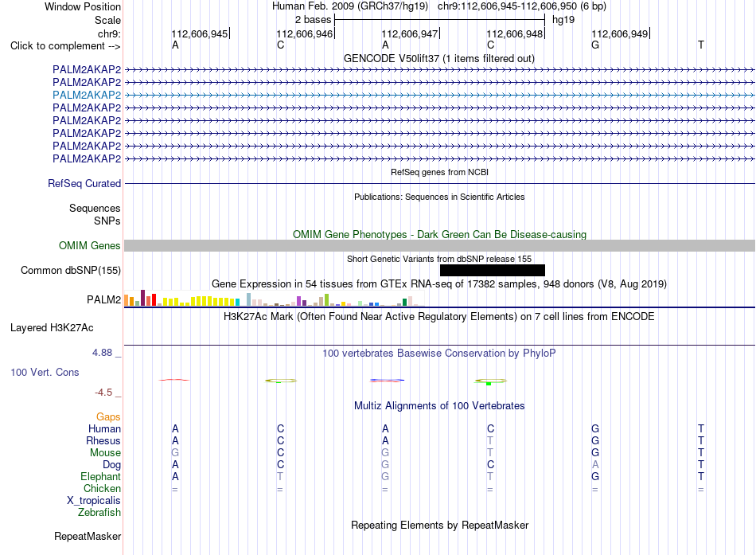Click base G in the complement sequence row
The image size is (756, 555).
click(x=595, y=45)
